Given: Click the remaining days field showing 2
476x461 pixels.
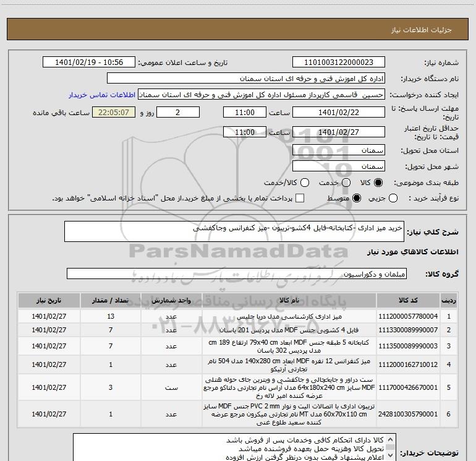Looking at the screenshot, I should 178,112.
